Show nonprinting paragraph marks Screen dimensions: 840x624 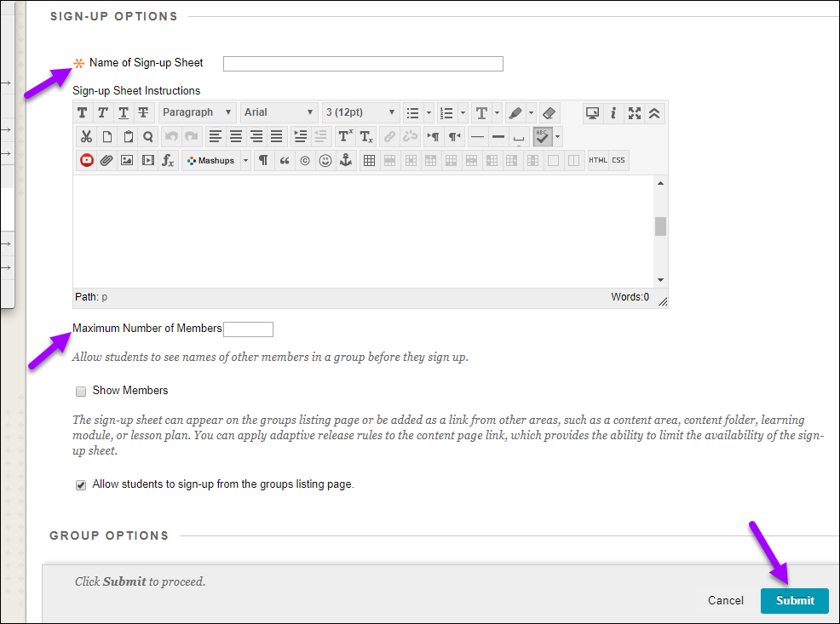(263, 161)
